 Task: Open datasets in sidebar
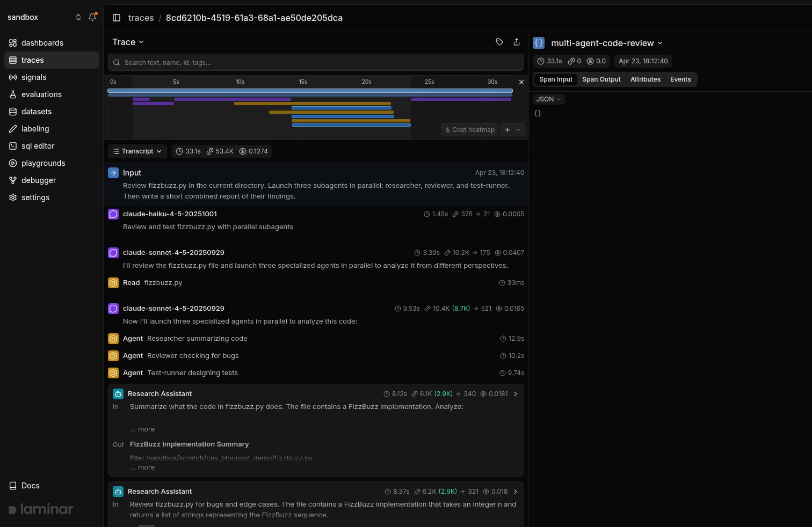coord(52,112)
